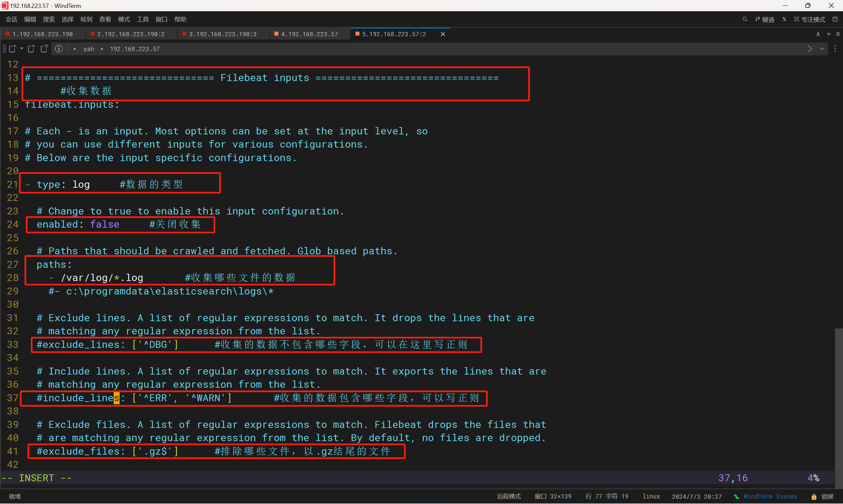
Task: Open the 帮助 (Help) menu
Action: 180,19
